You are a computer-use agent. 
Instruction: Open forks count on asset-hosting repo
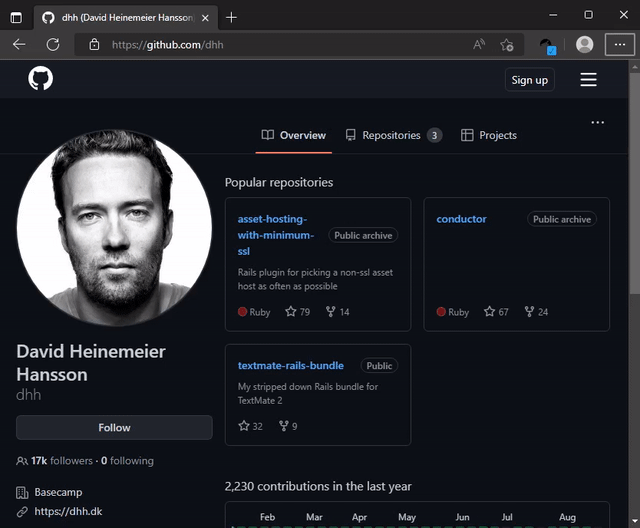click(x=336, y=312)
